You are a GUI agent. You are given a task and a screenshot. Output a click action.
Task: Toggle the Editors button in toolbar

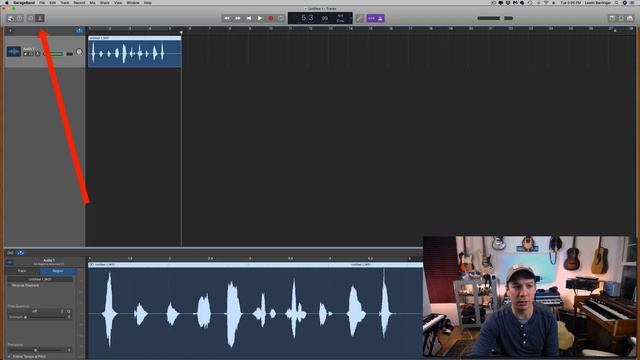(x=40, y=18)
